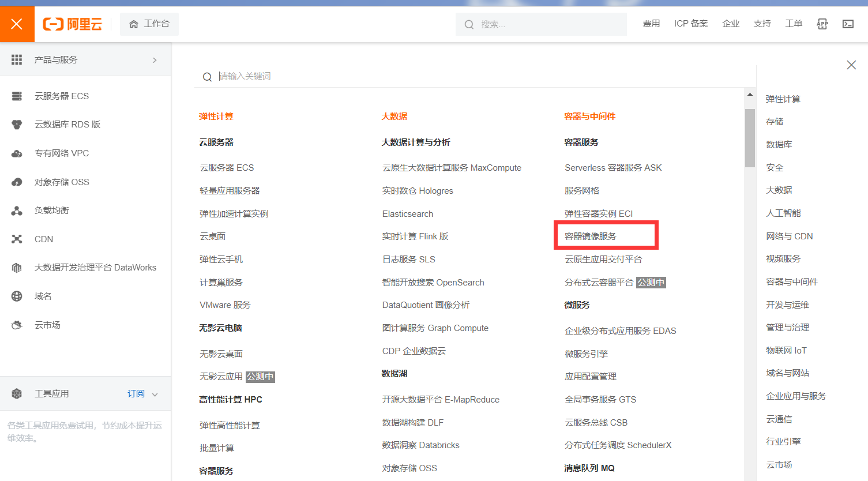The image size is (868, 481).
Task: Expand the 产品与服务 chevron arrow
Action: point(155,60)
